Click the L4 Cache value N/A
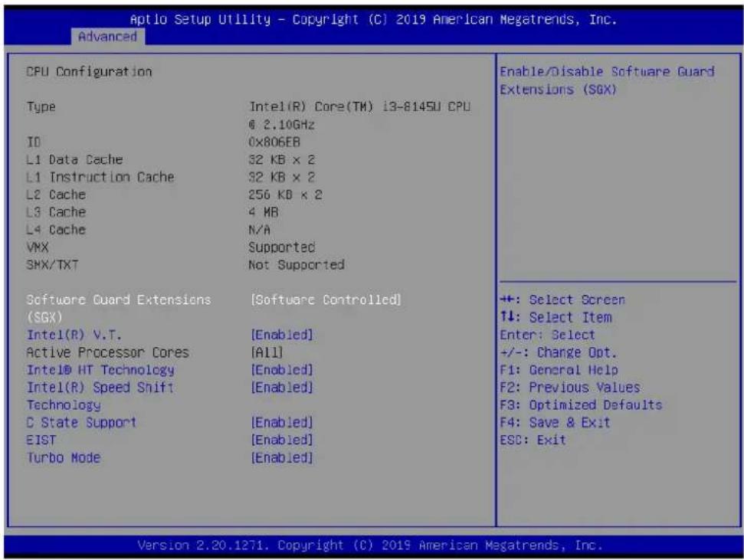744x560 pixels. (x=260, y=230)
